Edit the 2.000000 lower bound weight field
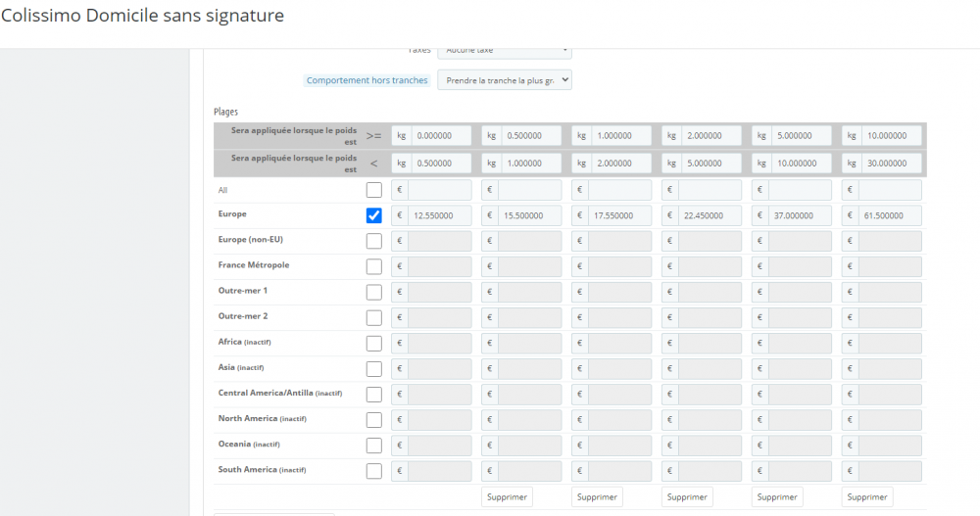Screen dimensions: 980x516 point(711,135)
